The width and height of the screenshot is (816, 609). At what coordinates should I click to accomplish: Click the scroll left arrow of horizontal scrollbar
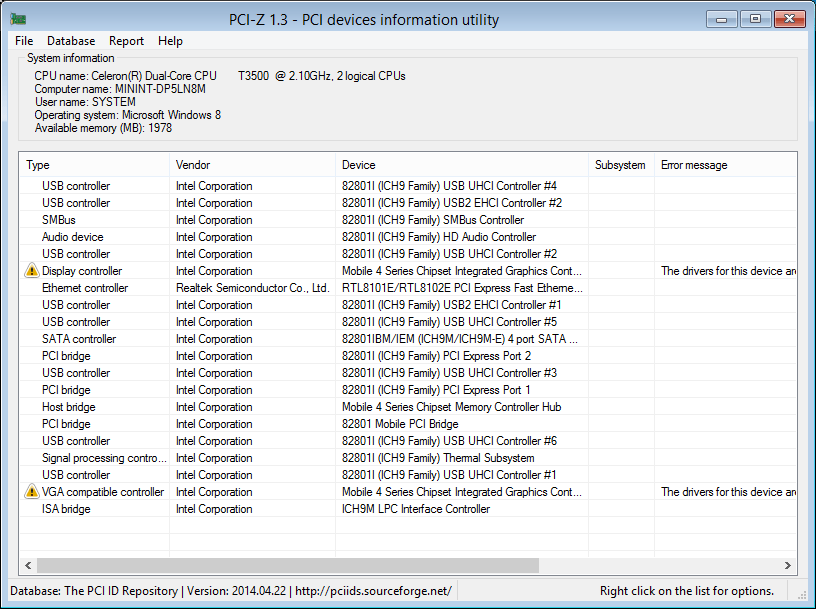point(28,565)
